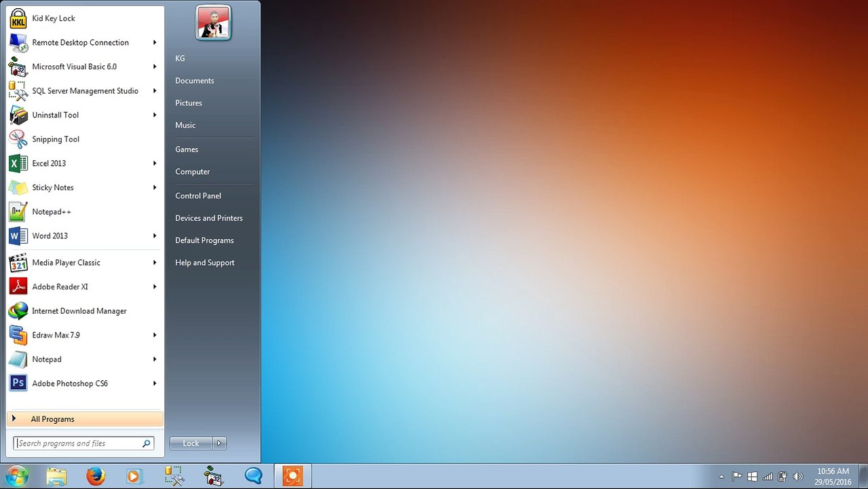
Task: Switch to the orange screen recorder taskbar app
Action: (x=293, y=476)
